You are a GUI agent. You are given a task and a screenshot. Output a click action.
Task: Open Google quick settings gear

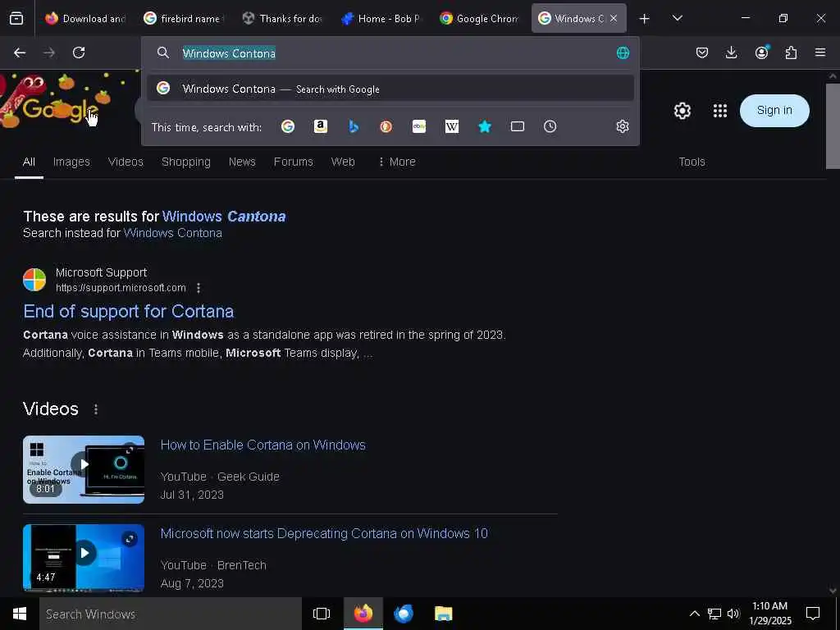click(x=682, y=111)
